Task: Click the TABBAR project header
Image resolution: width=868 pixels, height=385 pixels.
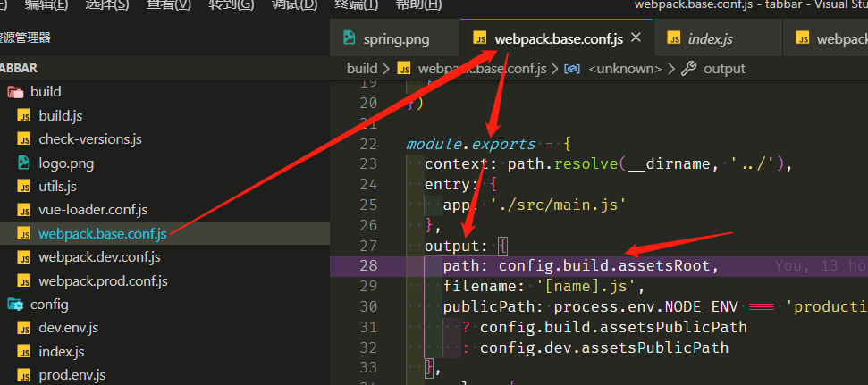Action: (x=19, y=68)
